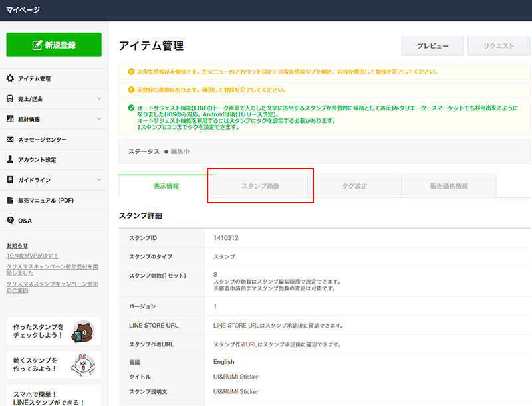Click the chart icon beside 統計情報

point(10,120)
